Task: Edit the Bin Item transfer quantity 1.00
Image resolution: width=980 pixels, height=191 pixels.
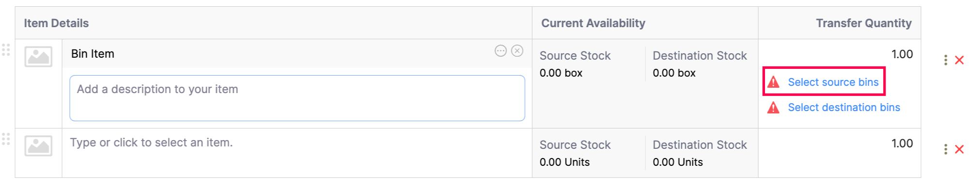Action: pyautogui.click(x=840, y=54)
